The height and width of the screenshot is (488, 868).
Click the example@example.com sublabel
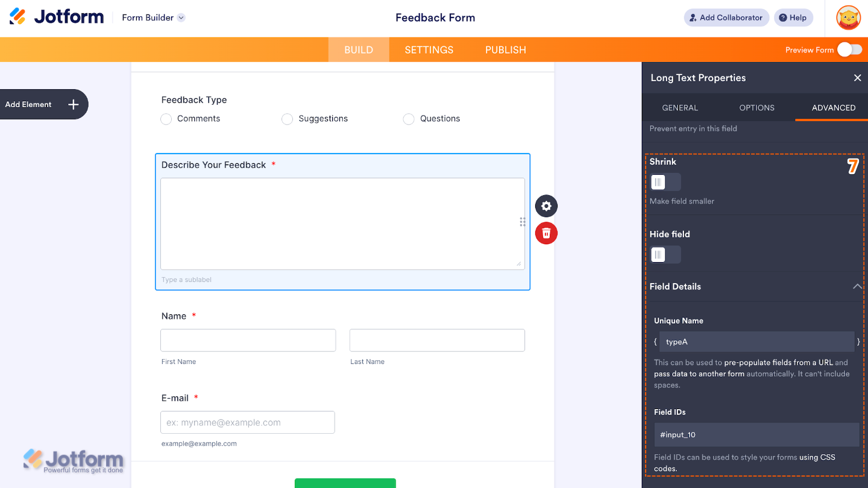click(x=199, y=443)
